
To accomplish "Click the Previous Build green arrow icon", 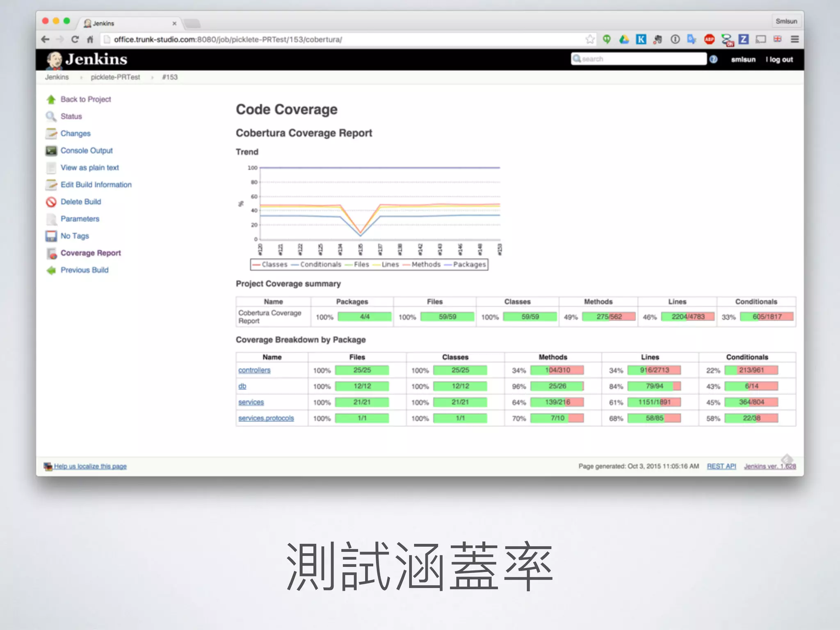I will coord(51,270).
